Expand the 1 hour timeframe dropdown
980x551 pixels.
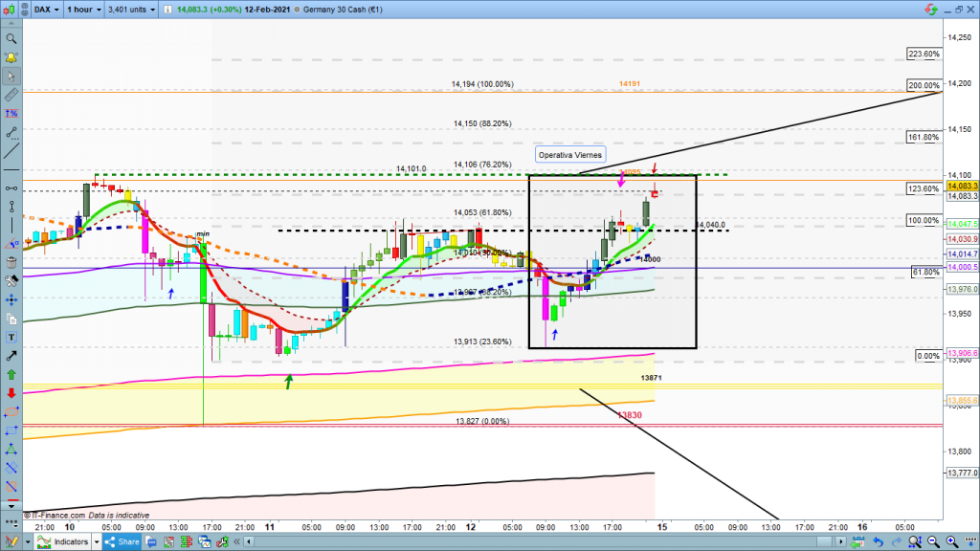coord(84,9)
